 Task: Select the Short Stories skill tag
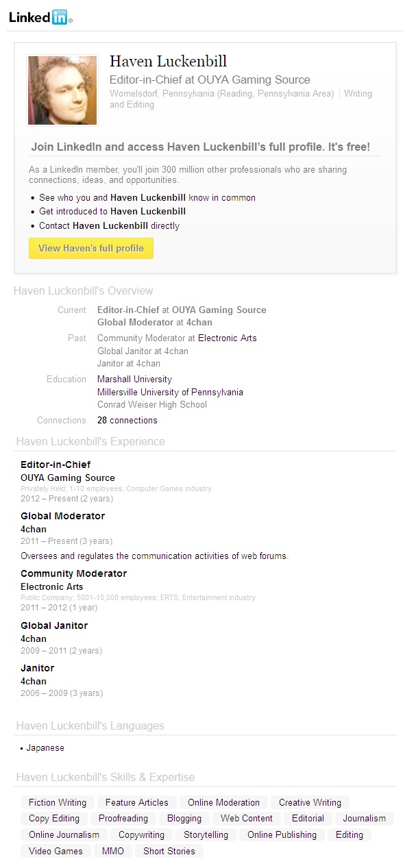pyautogui.click(x=169, y=851)
